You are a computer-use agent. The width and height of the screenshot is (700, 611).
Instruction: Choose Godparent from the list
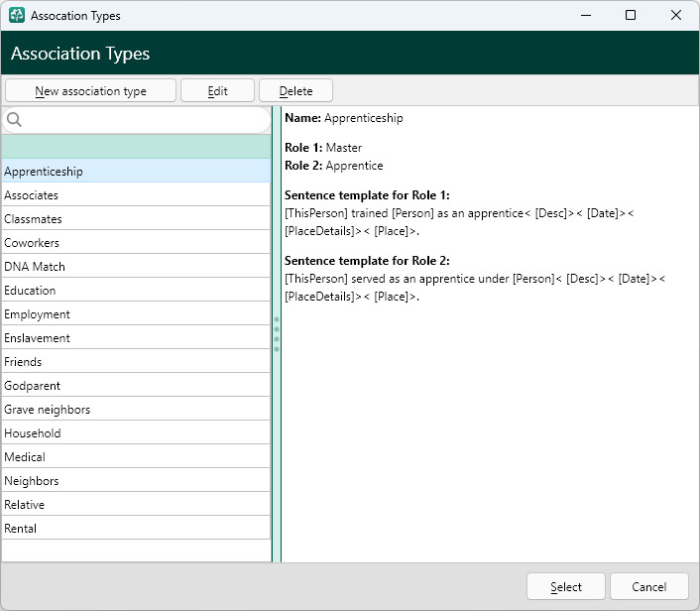click(x=136, y=386)
